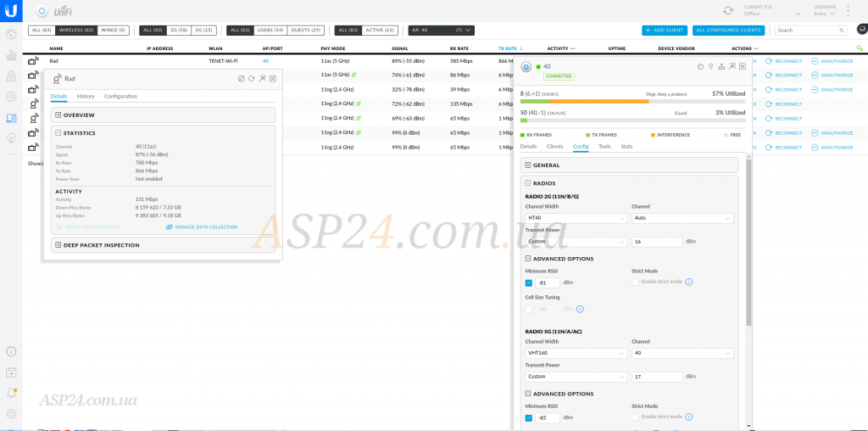Click the reconnect icon in Rad client panel
The width and height of the screenshot is (868, 431).
click(x=252, y=78)
